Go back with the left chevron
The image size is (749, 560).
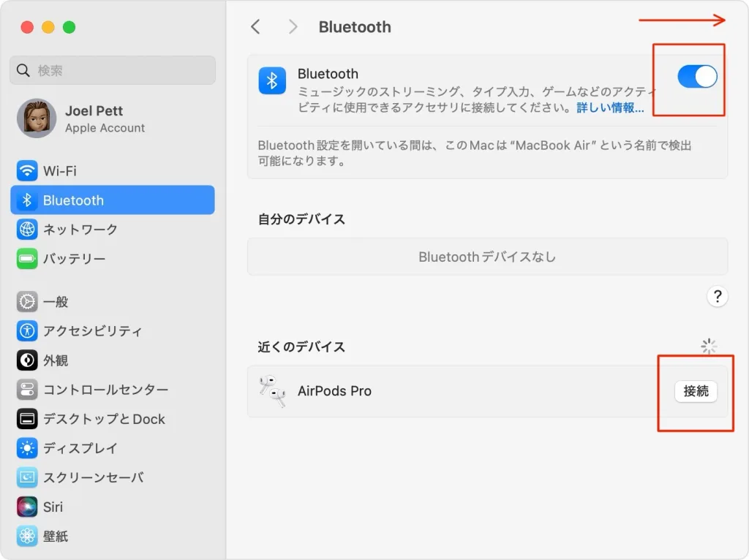pos(256,27)
